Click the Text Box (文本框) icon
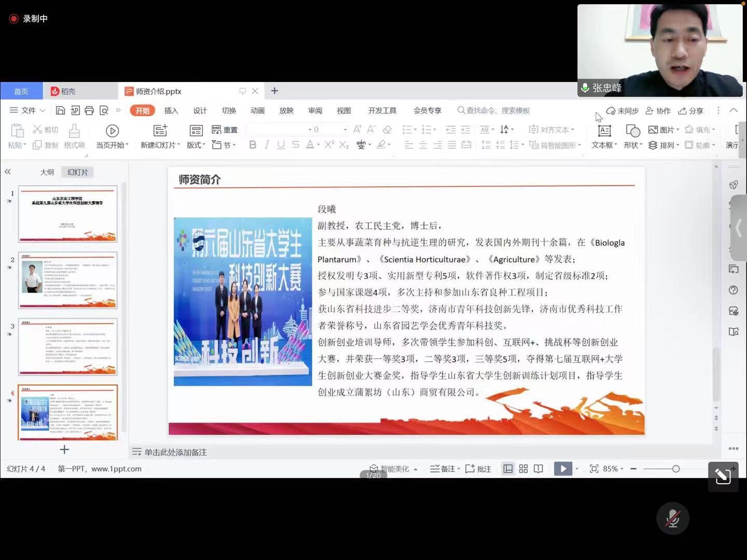 pos(604,131)
